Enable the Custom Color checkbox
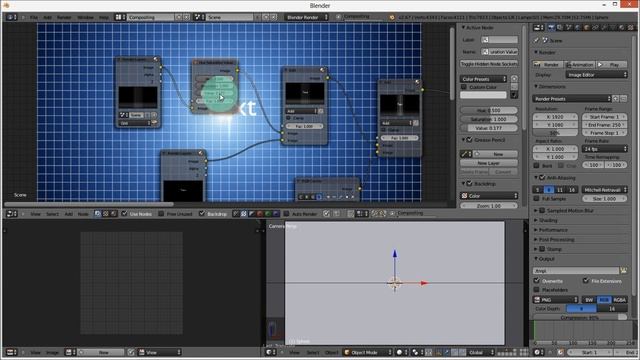Image resolution: width=640 pixels, height=360 pixels. tap(464, 87)
